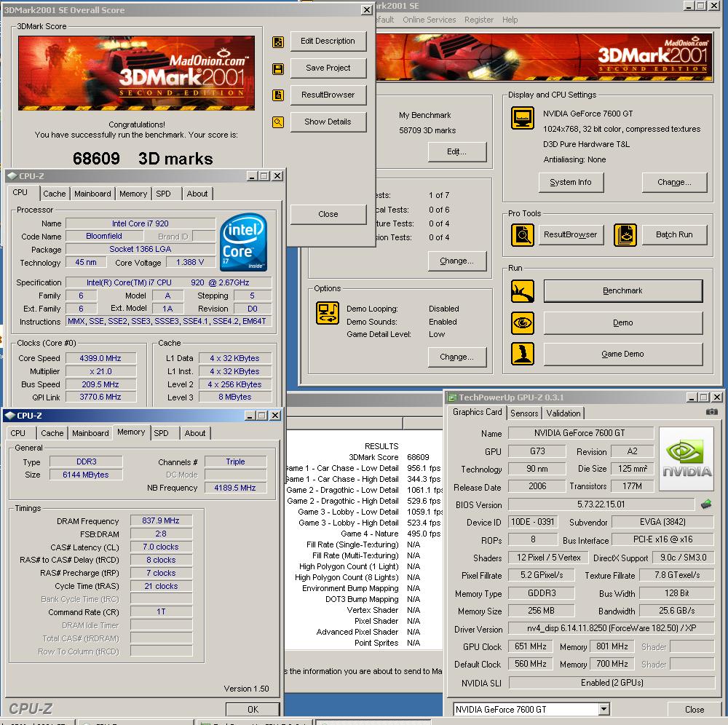The width and height of the screenshot is (728, 725).
Task: Switch to the Cache tab in upper CPU-Z
Action: coord(55,194)
